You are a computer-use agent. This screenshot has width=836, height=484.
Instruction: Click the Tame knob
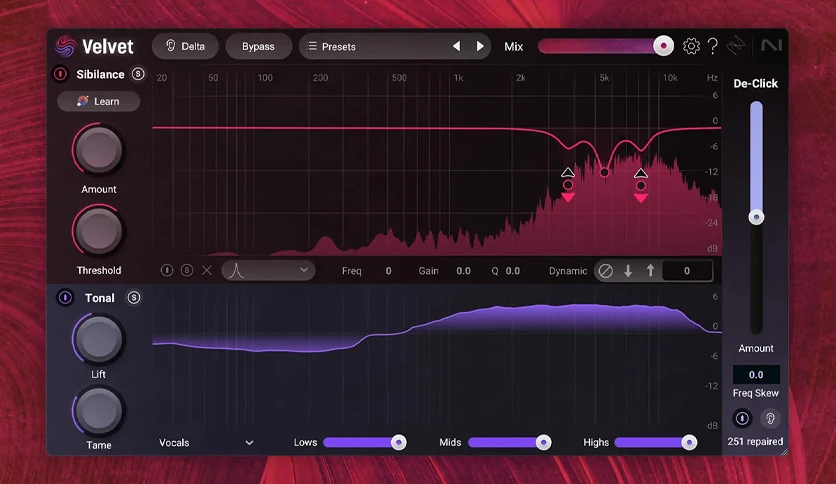pos(99,412)
